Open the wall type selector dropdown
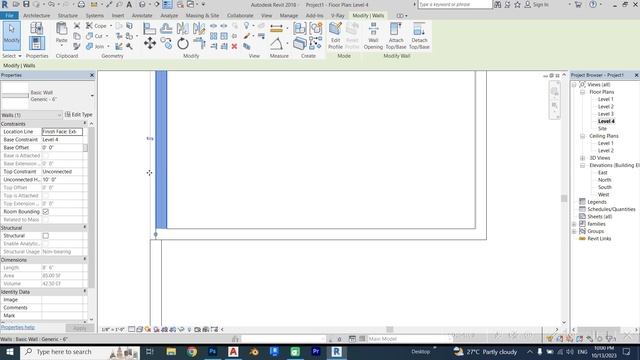This screenshot has width=640, height=360. 92,96
